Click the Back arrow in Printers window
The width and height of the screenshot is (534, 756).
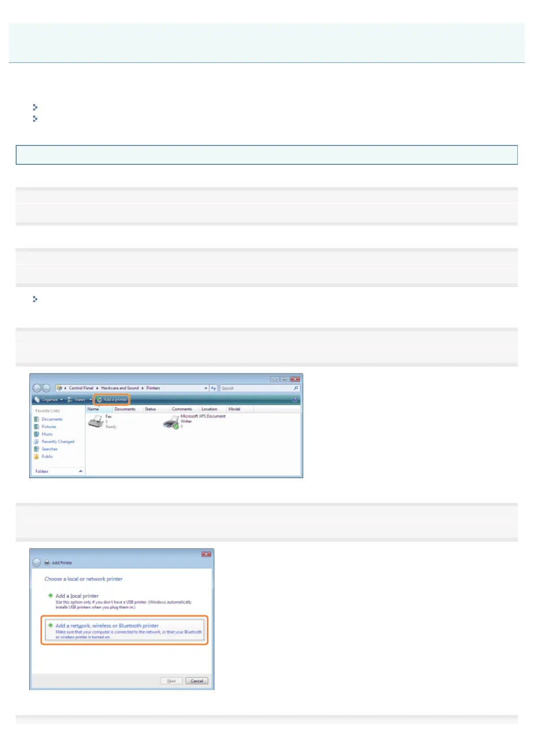pyautogui.click(x=37, y=388)
